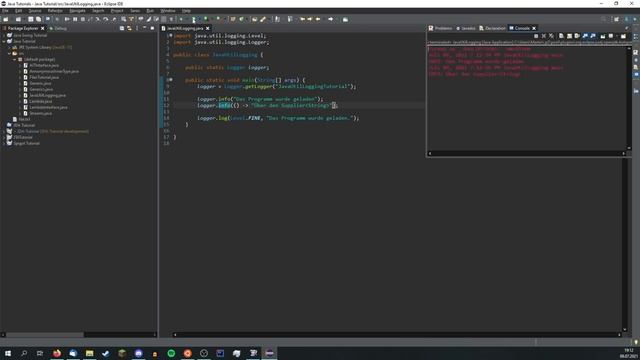Image resolution: width=640 pixels, height=360 pixels.
Task: Collapse the src folder
Action: [x=9, y=53]
